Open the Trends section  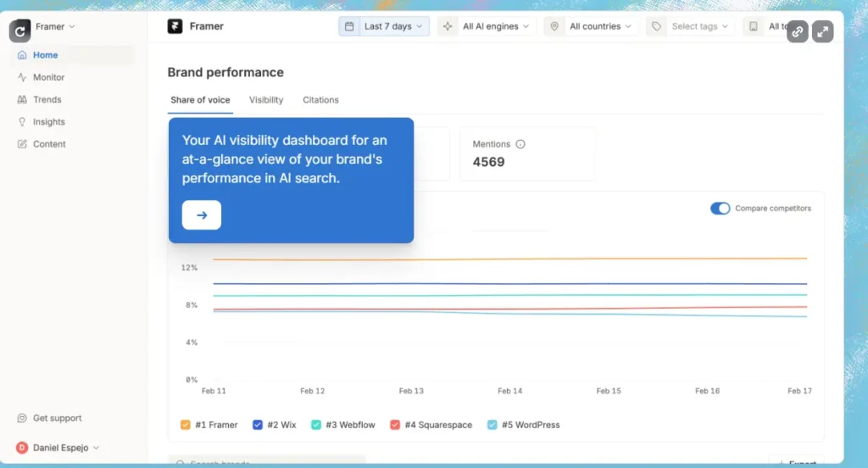tap(47, 100)
